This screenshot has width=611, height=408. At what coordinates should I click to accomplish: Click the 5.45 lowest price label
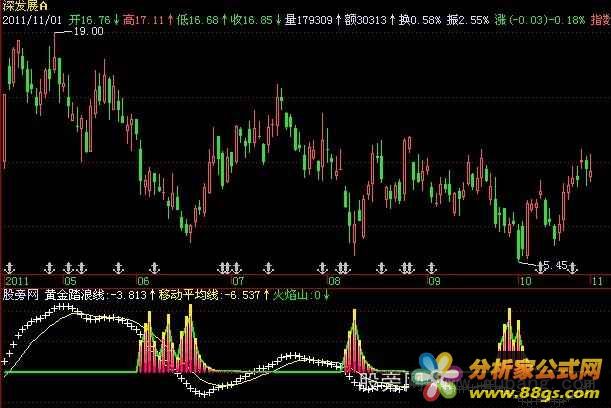[556, 265]
